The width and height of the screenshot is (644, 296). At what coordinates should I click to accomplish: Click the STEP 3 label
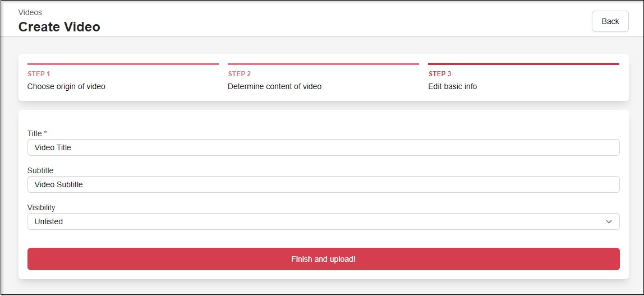tap(440, 74)
